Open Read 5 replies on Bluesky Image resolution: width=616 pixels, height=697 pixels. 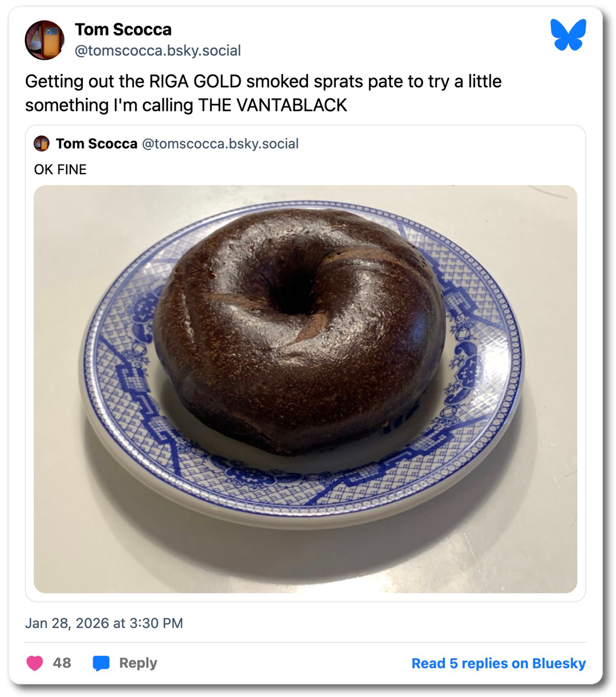[498, 663]
